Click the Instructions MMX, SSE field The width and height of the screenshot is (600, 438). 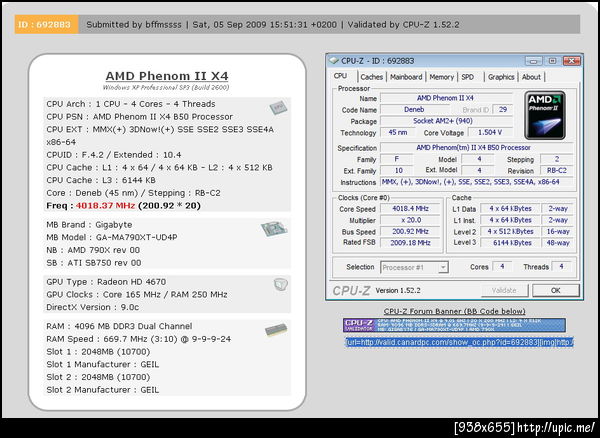pos(477,182)
